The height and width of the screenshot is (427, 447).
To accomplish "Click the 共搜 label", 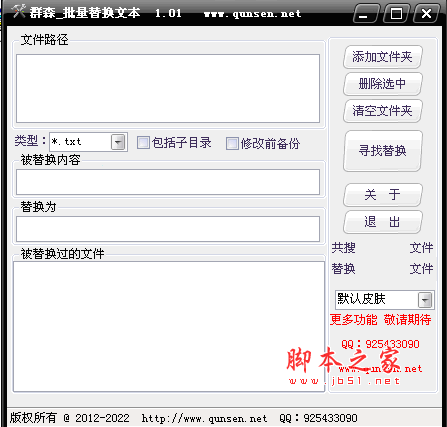I will coord(343,248).
